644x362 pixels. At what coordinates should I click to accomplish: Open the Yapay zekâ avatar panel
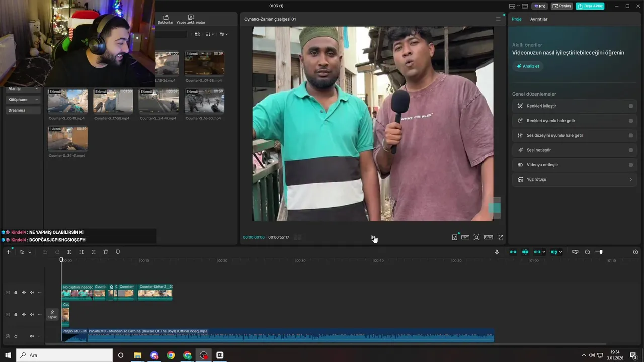coord(191,19)
